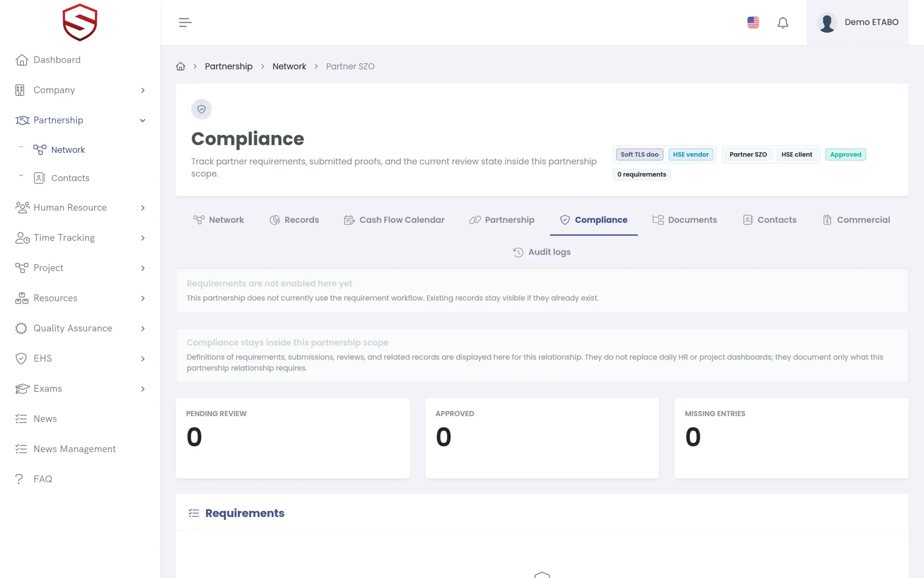Click the Demo ETABO user avatar

[827, 22]
